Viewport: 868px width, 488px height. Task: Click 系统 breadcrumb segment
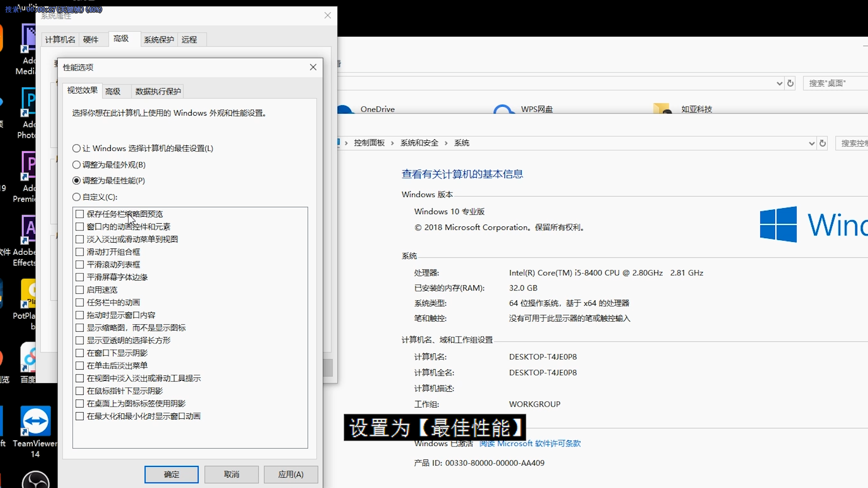tap(462, 143)
